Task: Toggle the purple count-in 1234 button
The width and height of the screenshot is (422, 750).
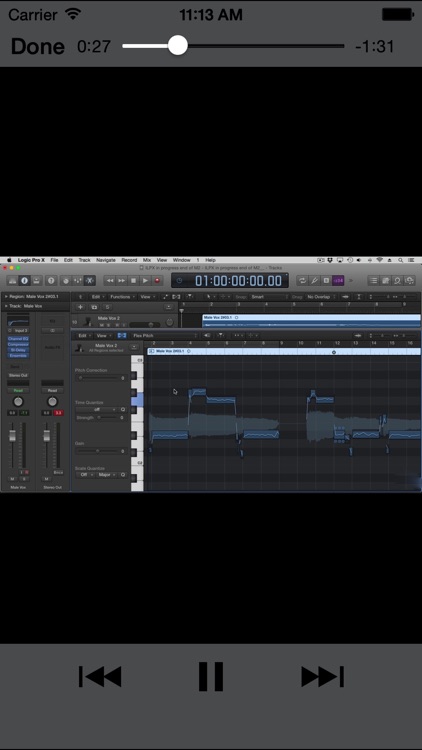Action: click(338, 281)
